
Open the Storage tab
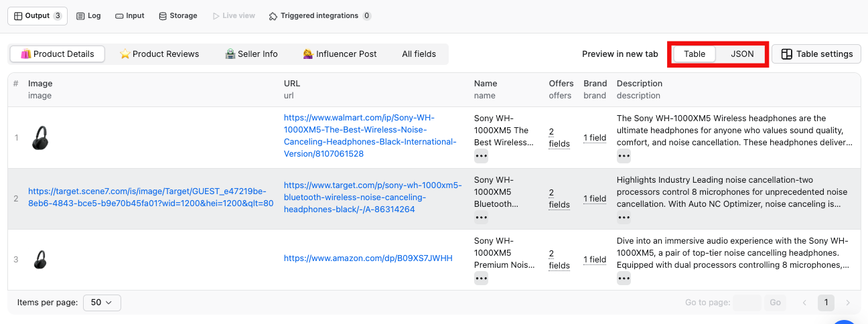(177, 16)
